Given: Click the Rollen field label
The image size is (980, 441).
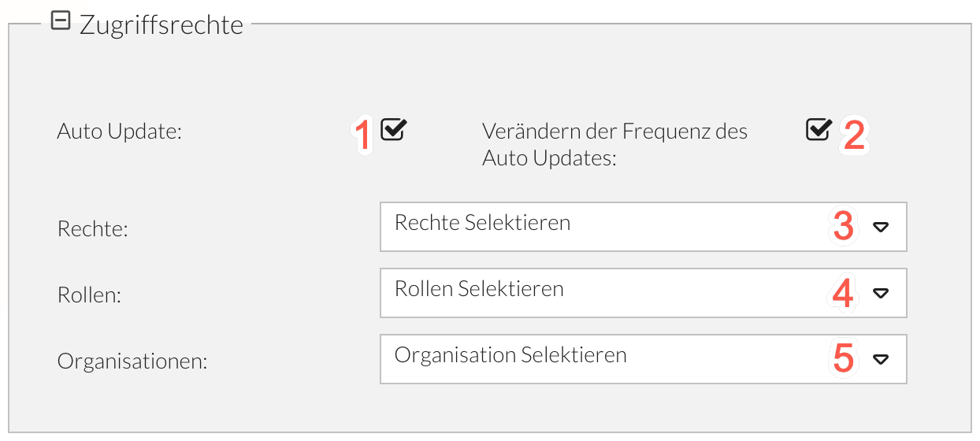Looking at the screenshot, I should [91, 295].
